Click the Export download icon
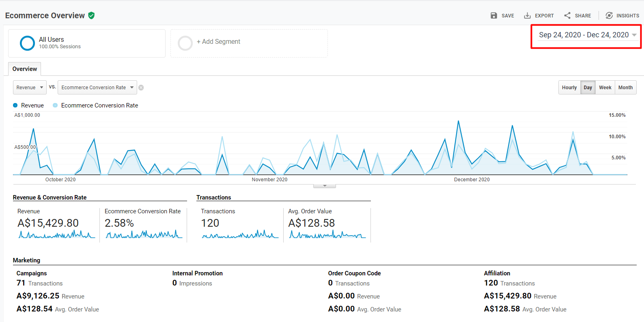The width and height of the screenshot is (644, 322). (527, 15)
